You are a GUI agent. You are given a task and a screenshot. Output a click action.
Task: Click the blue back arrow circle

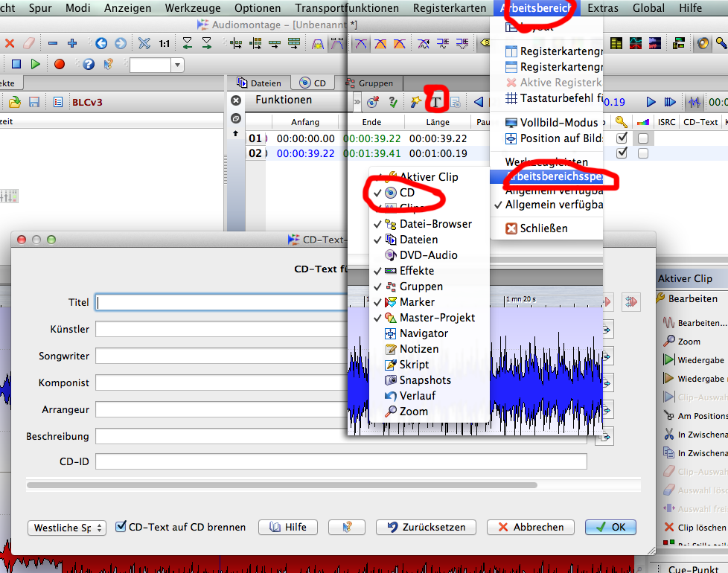coord(101,44)
